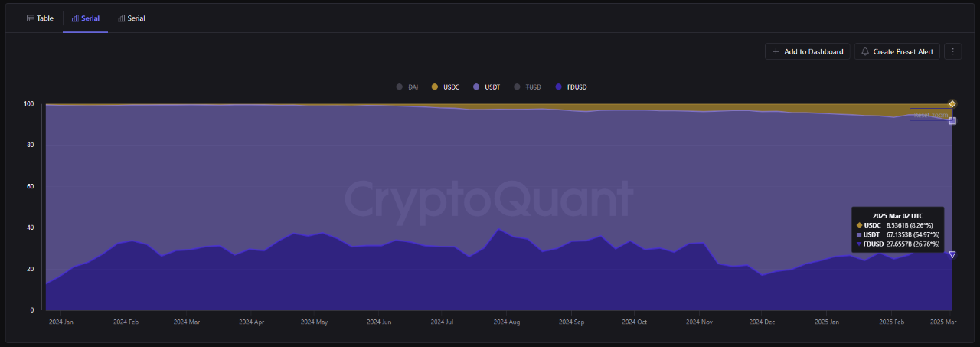Toggle USDT series in the legend
This screenshot has height=347, width=980.
[x=486, y=87]
